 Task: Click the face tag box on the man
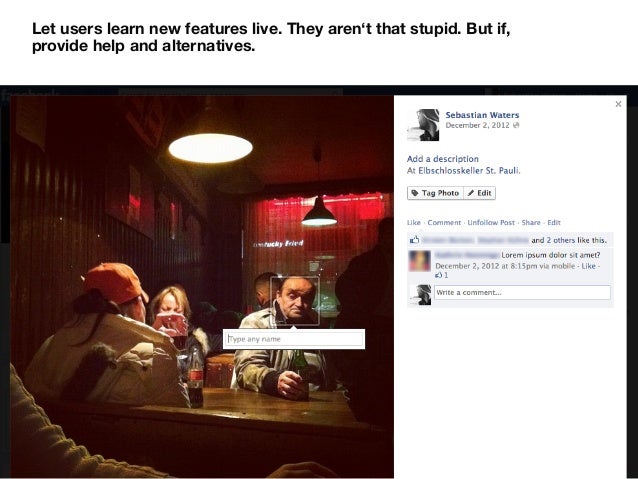pyautogui.click(x=295, y=300)
